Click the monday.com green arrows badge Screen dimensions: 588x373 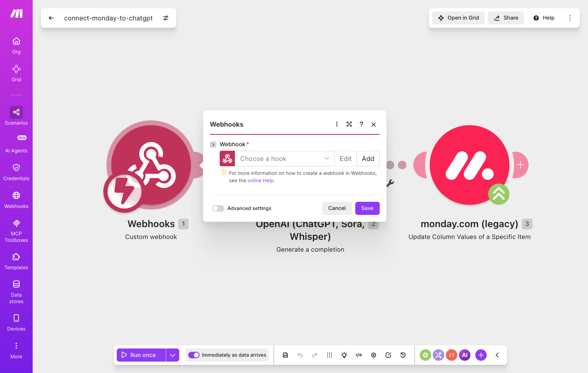pos(499,194)
